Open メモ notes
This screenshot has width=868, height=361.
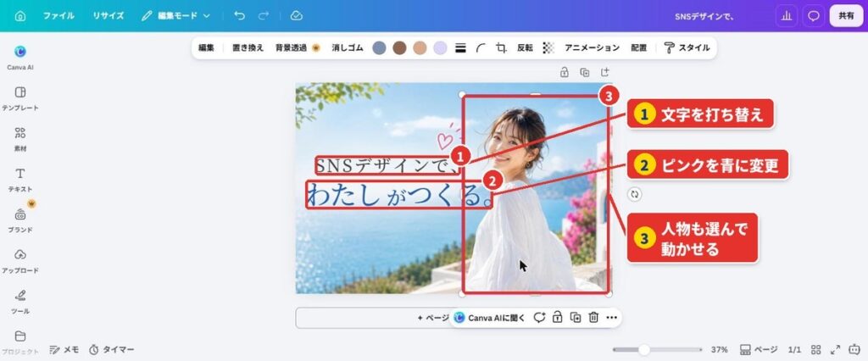[64, 350]
